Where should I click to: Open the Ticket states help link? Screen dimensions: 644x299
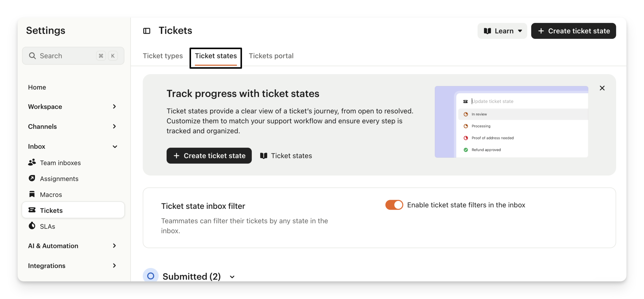tap(286, 156)
